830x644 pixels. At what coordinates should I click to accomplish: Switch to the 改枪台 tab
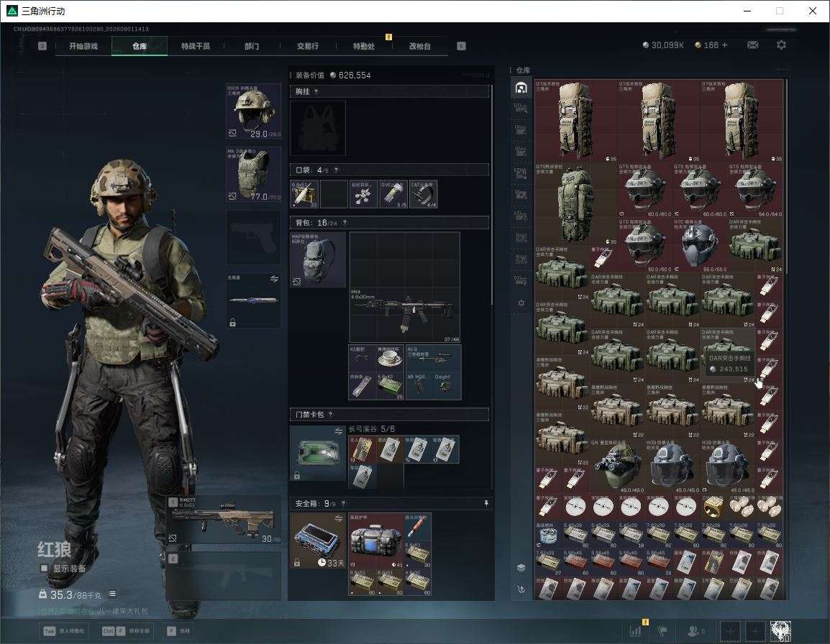tap(420, 46)
